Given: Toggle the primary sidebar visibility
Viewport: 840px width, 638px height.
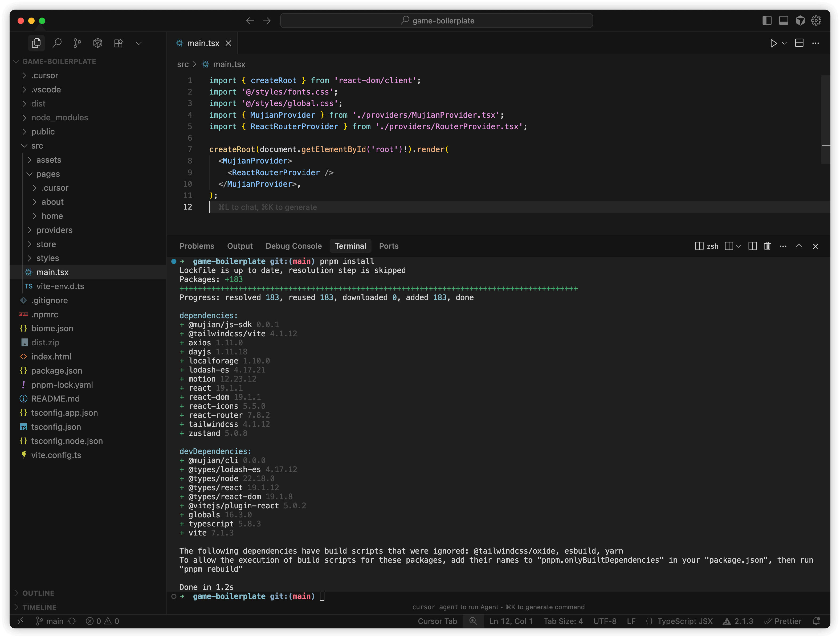Looking at the screenshot, I should (767, 21).
